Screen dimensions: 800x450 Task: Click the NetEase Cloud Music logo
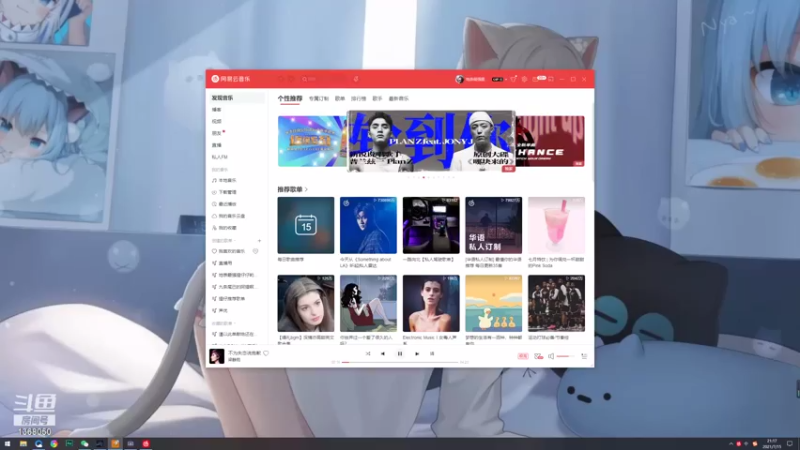click(231, 79)
